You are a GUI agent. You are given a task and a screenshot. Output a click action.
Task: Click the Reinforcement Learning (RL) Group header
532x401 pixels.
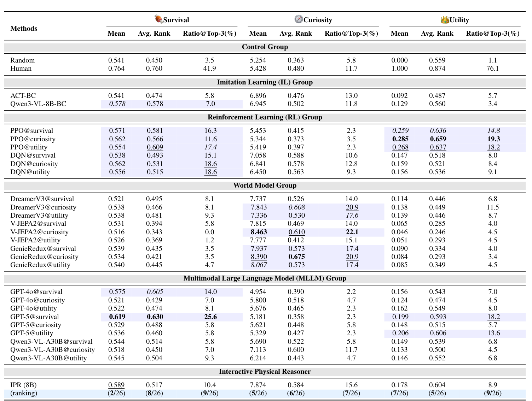[265, 117]
